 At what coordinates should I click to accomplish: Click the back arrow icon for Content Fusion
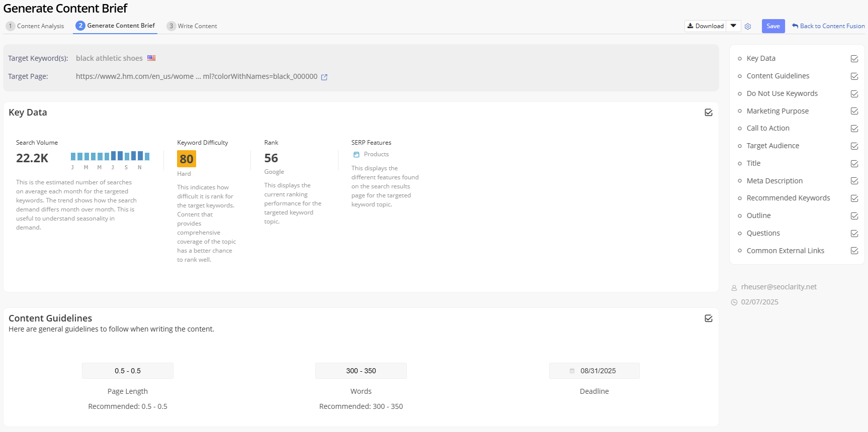click(x=795, y=26)
